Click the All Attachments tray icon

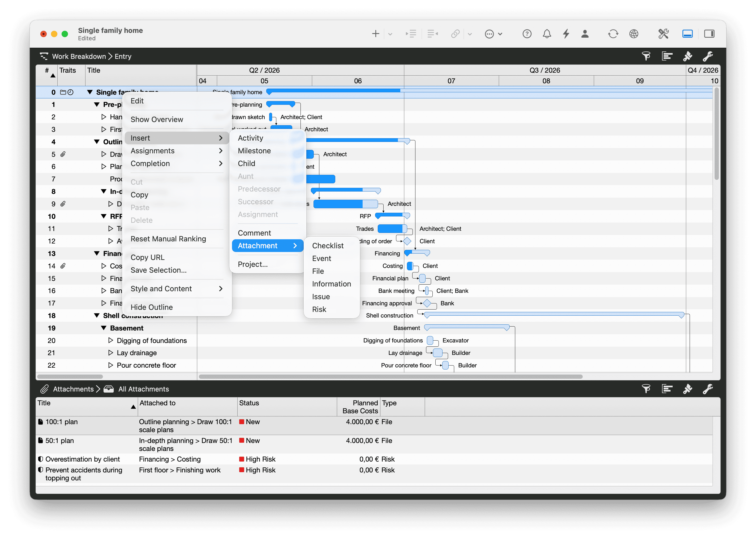tap(109, 389)
